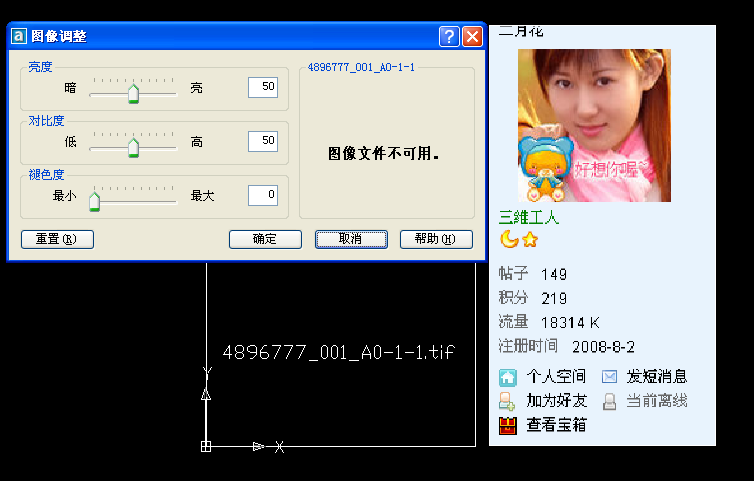Click the AutoCAD icon in dialog title bar
Viewport: 754px width, 481px height.
[x=19, y=36]
